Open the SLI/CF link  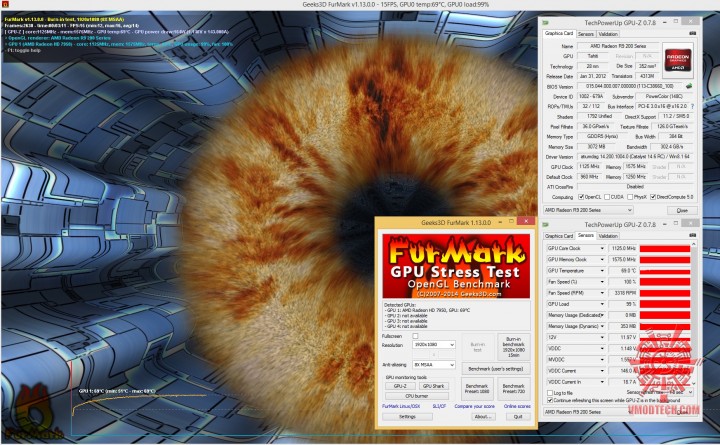click(439, 406)
